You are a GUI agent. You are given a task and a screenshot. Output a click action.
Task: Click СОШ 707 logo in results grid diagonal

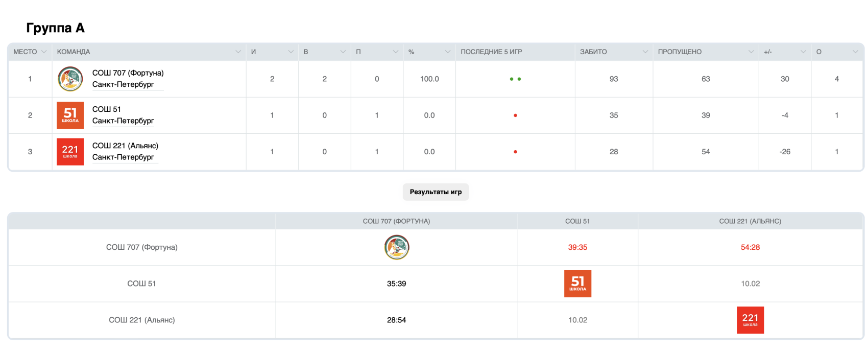tap(397, 247)
